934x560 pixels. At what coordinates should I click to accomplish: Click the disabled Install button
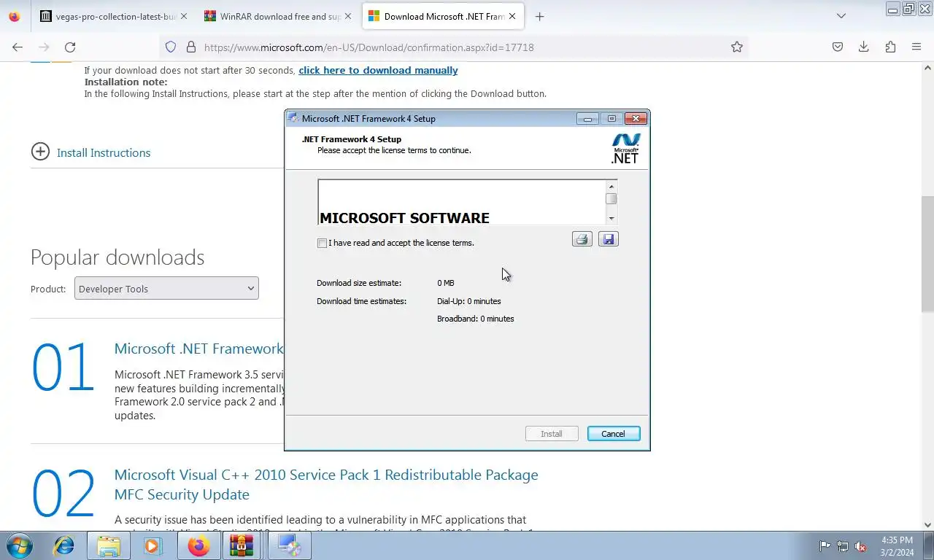click(552, 434)
